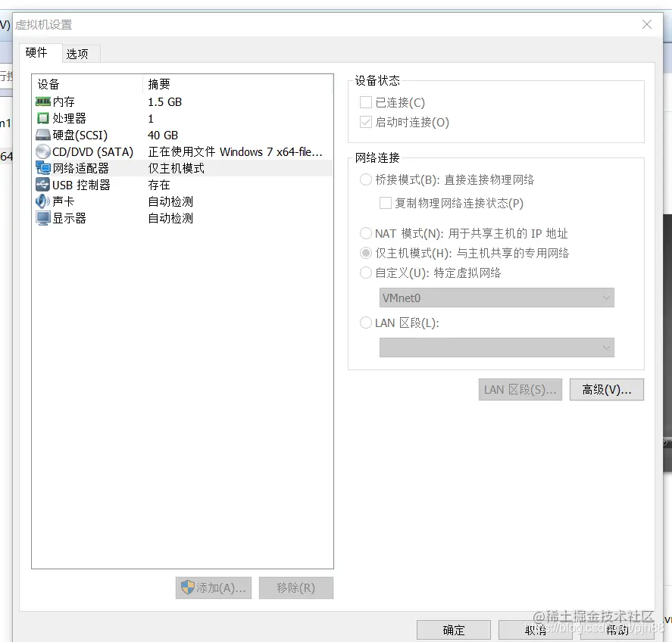
Task: Select the 内存 memory module icon
Action: [x=43, y=101]
